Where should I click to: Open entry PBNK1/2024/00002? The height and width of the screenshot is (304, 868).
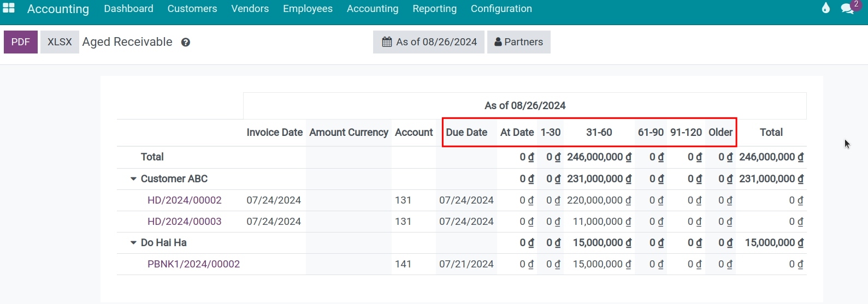click(x=193, y=264)
